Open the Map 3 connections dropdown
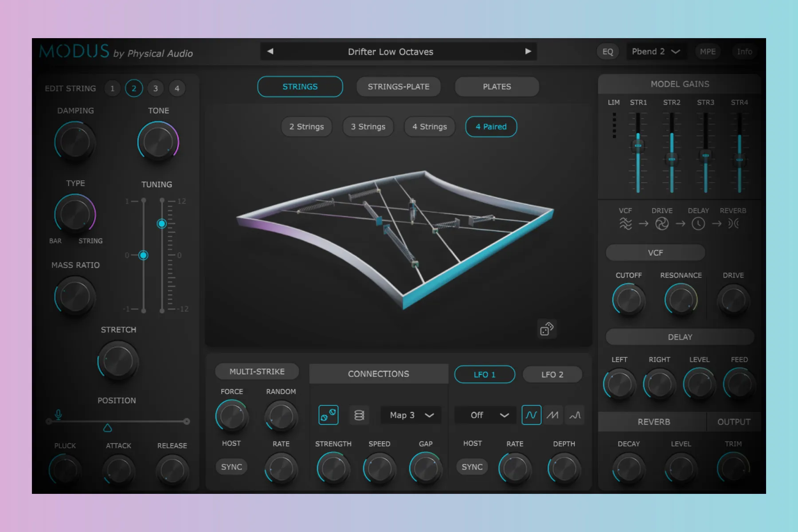 tap(411, 415)
